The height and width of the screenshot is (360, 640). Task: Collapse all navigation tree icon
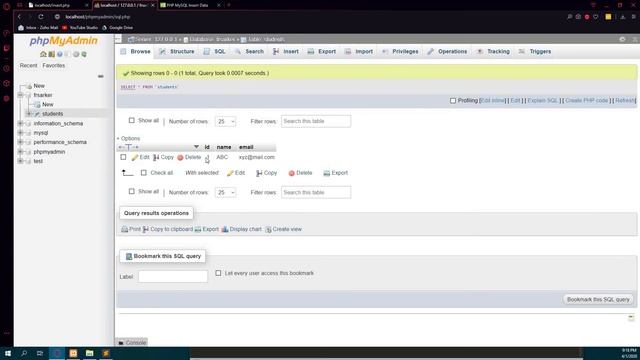coord(100,76)
